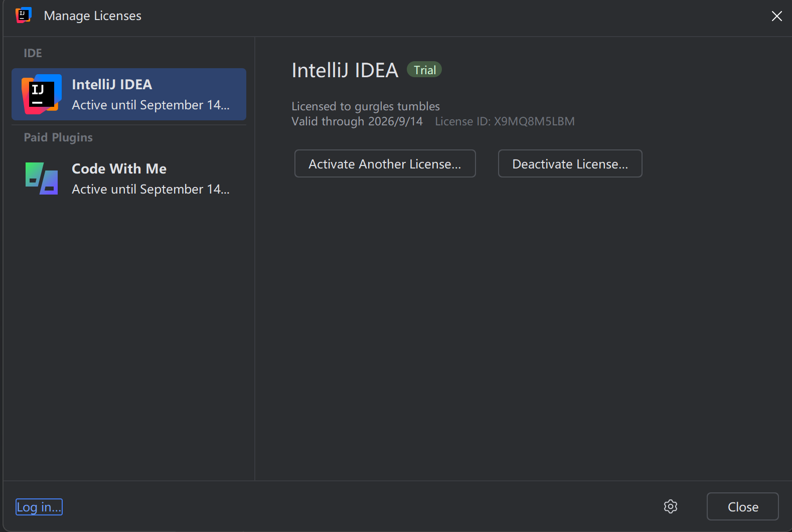The image size is (792, 532).
Task: Click 'Active until September 14...' under Code With Me
Action: tap(150, 189)
